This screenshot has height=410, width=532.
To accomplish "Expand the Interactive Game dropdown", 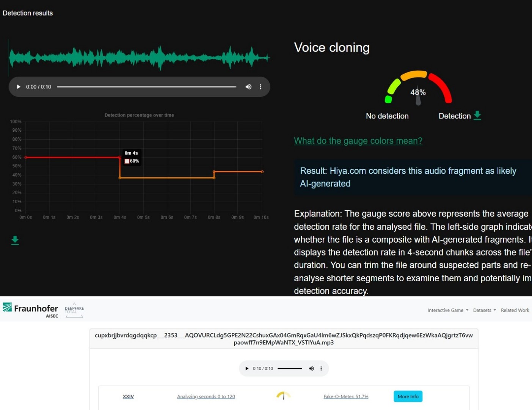I will tap(447, 310).
